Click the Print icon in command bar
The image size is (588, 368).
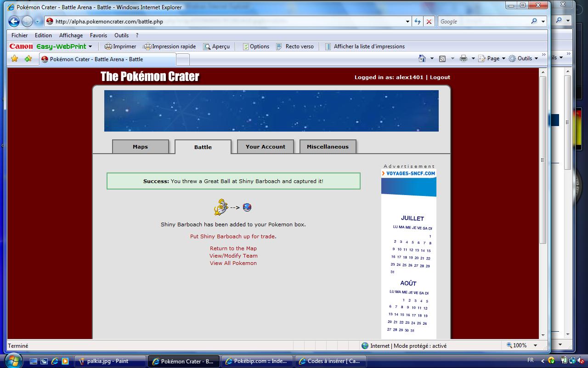[x=463, y=58]
